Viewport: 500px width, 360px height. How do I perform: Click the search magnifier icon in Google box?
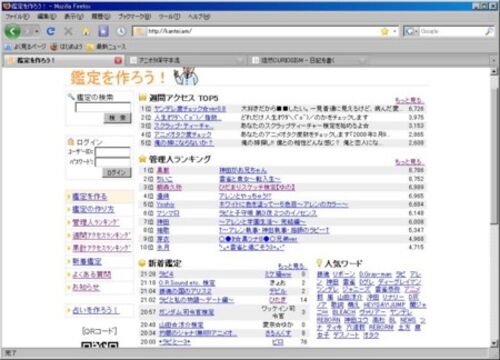(x=489, y=31)
